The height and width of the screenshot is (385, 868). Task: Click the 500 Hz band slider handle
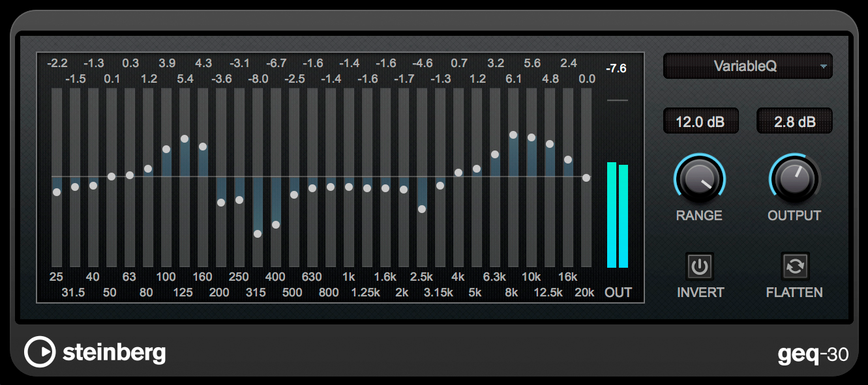294,195
